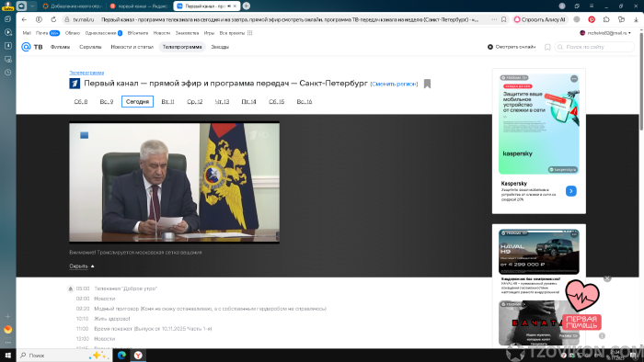This screenshot has height=362, width=644.
Task: Click the site lock icon in address bar
Action: [x=67, y=19]
